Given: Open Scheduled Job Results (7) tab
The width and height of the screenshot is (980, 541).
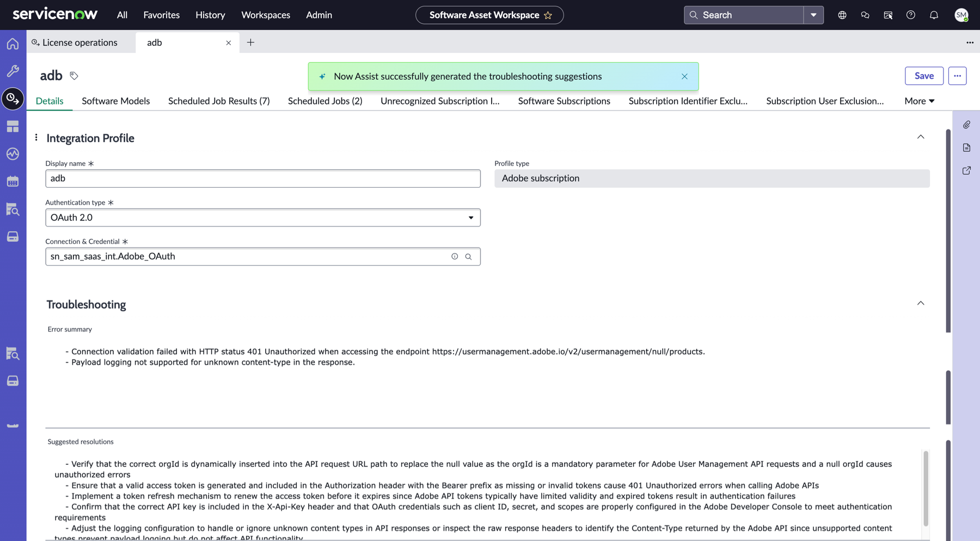Looking at the screenshot, I should tap(219, 101).
